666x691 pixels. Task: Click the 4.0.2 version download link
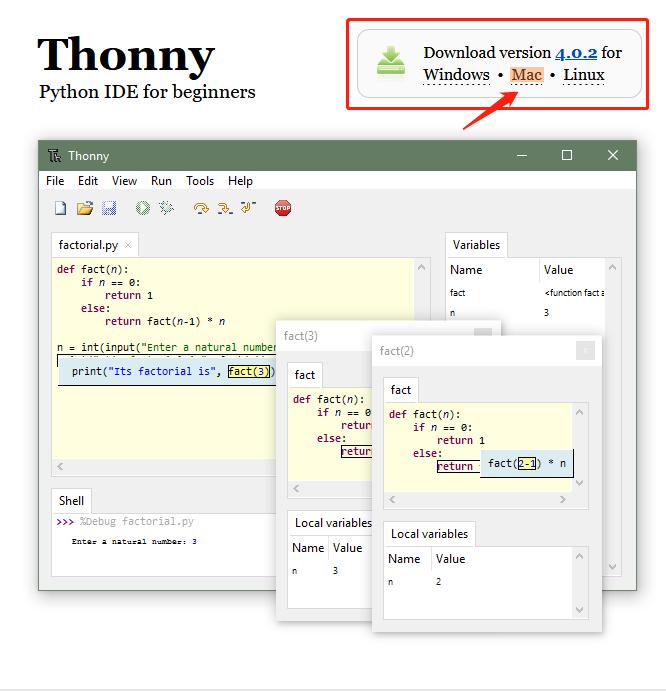(576, 52)
